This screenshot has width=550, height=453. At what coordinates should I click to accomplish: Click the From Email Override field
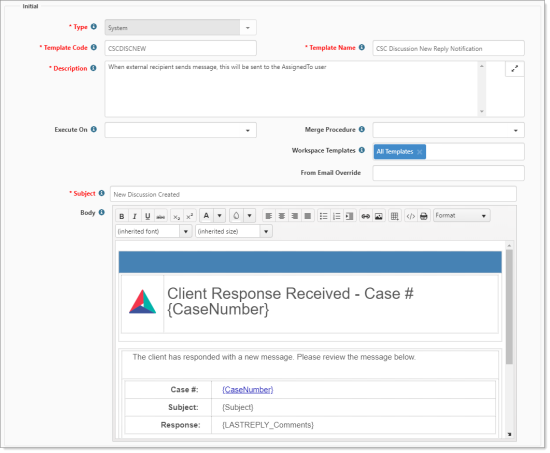click(449, 173)
